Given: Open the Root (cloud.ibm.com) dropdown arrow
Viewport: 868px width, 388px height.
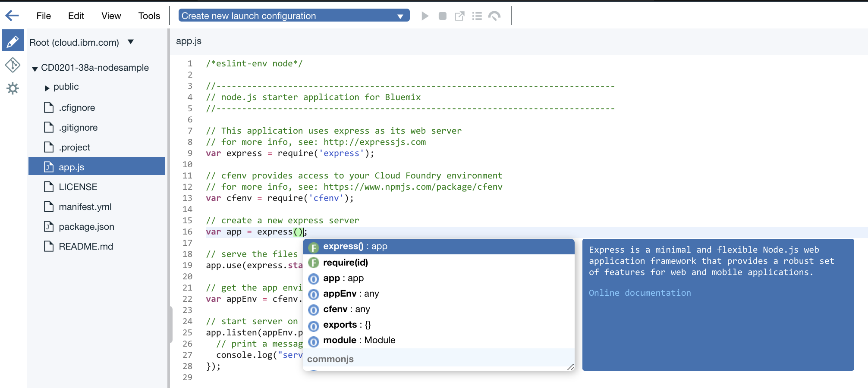Looking at the screenshot, I should 131,42.
